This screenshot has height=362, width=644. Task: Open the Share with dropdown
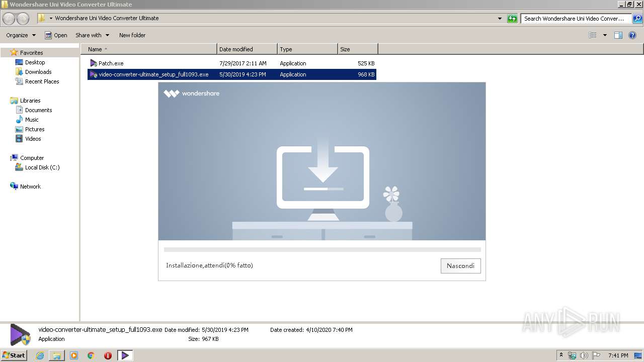pos(92,35)
